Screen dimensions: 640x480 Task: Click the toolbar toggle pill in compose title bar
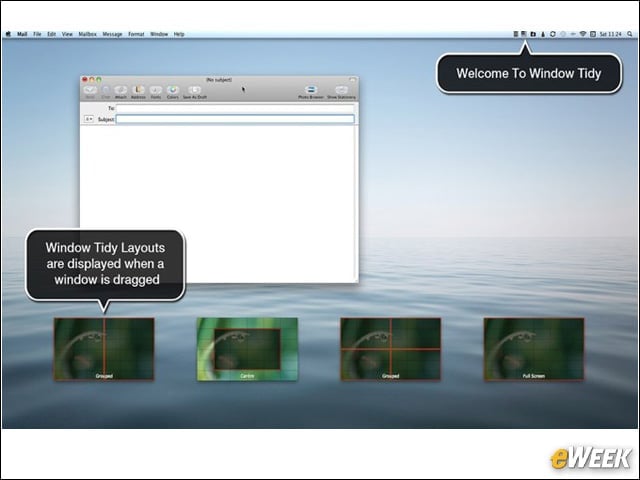click(352, 80)
